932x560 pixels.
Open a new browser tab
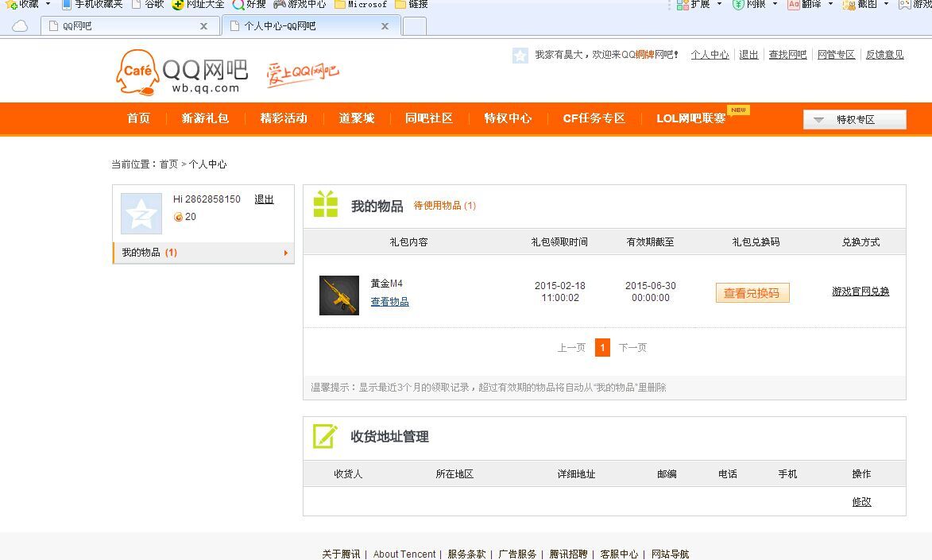coord(414,26)
